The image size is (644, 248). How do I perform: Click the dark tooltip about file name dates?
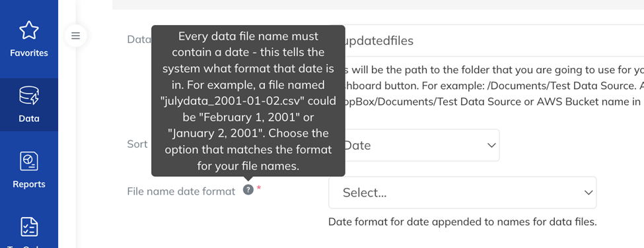click(x=248, y=101)
